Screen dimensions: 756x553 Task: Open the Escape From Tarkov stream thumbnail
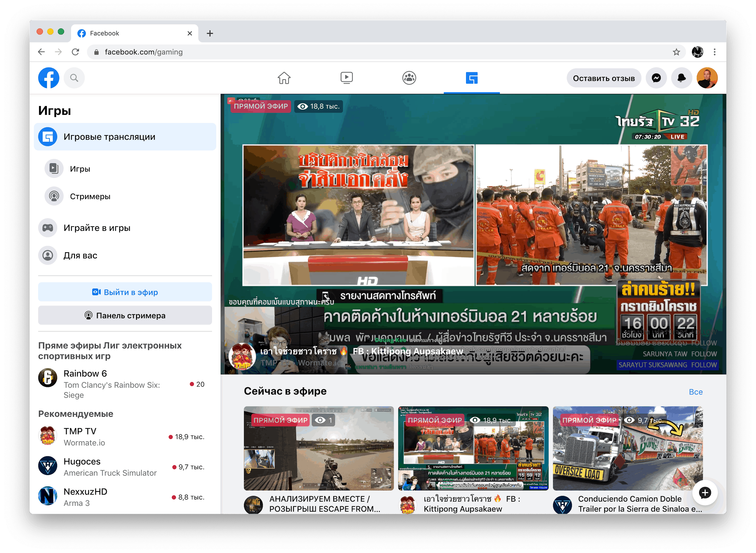(318, 448)
